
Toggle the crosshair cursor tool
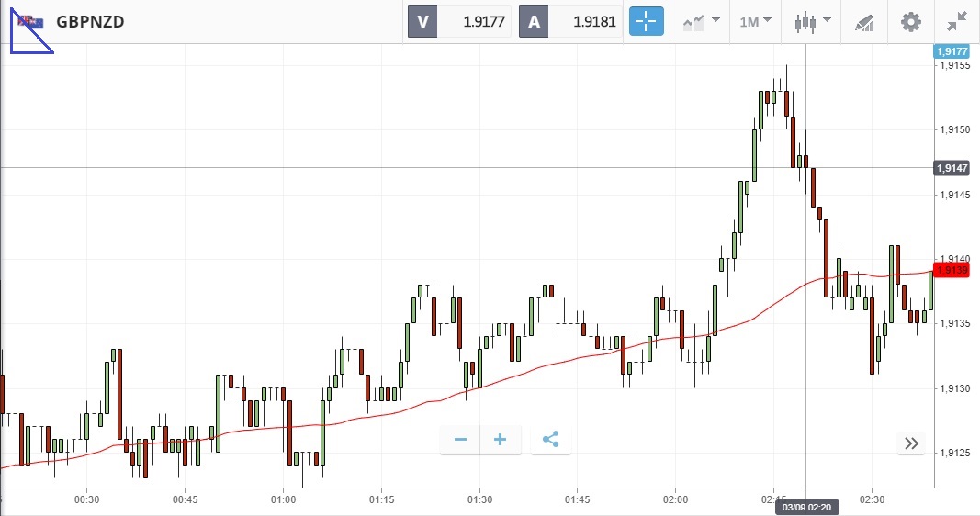coord(646,21)
